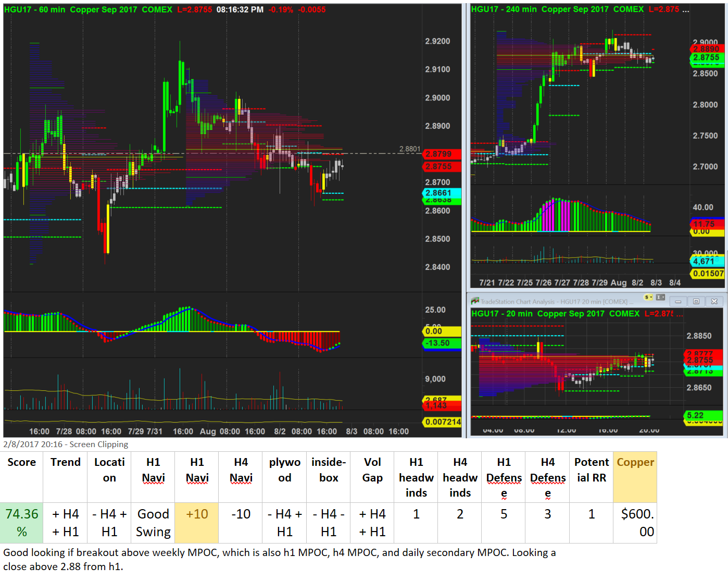Click the green '74.36 %' score cell
Image resolution: width=728 pixels, height=580 pixels.
click(x=22, y=523)
